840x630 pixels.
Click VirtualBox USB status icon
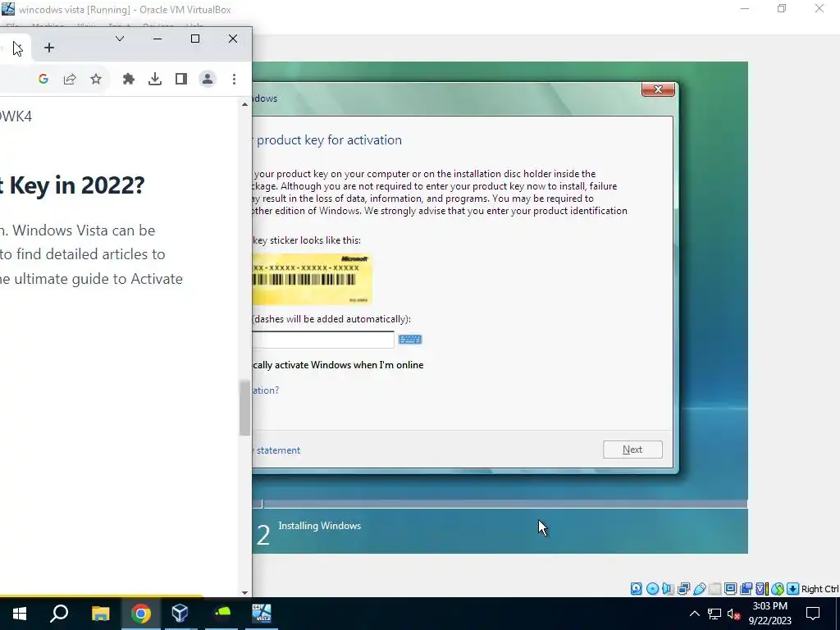[x=699, y=589]
